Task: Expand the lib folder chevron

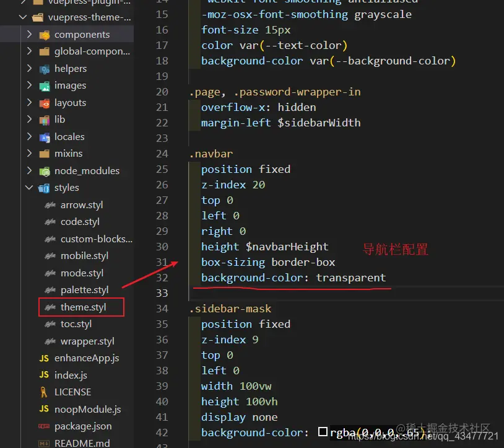Action: (x=29, y=120)
